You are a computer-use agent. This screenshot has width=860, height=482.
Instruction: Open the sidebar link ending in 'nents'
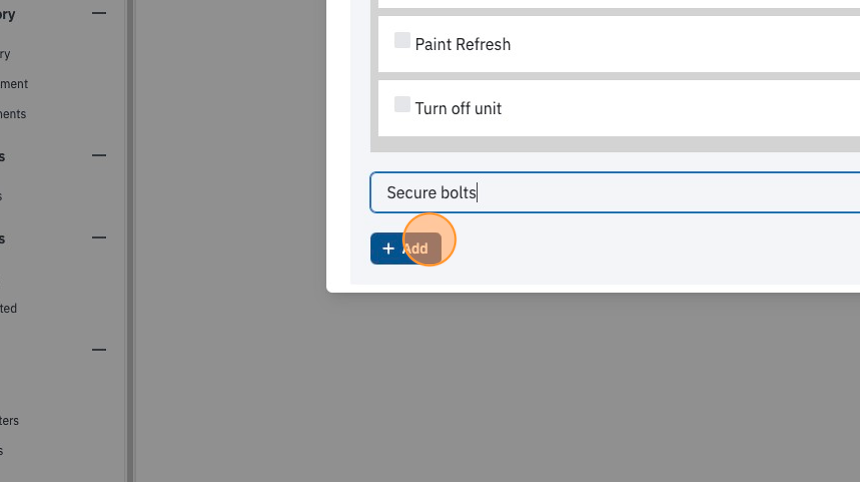pos(13,114)
